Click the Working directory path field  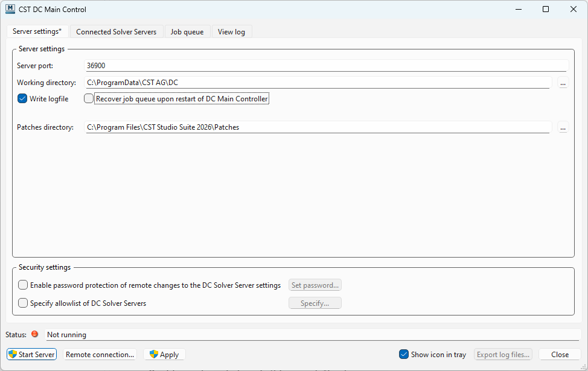click(x=318, y=83)
